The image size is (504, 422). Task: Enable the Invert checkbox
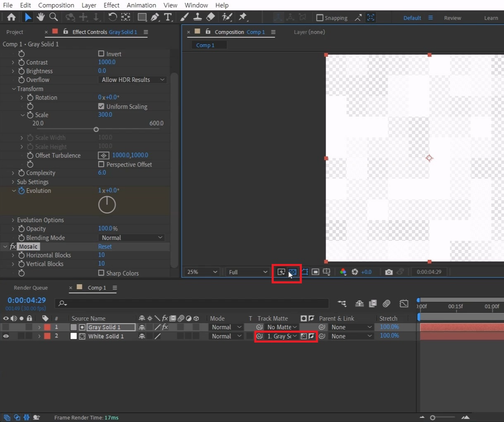[x=101, y=53]
